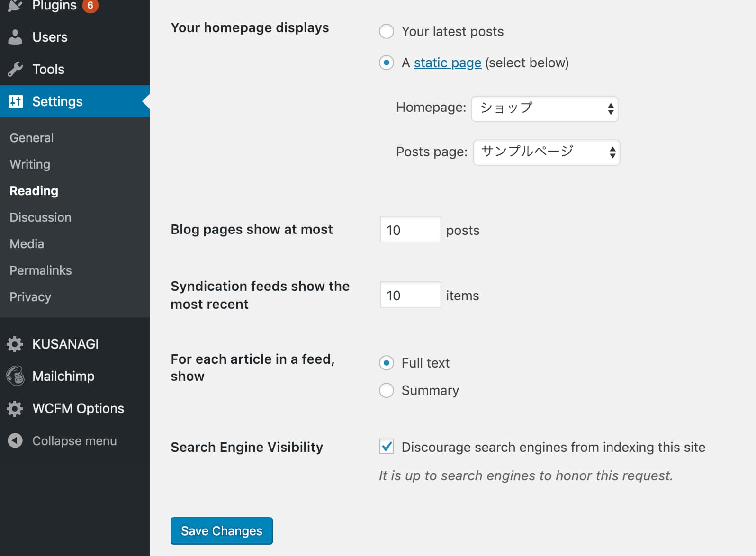Open the Writing settings submenu
The width and height of the screenshot is (756, 556).
pyautogui.click(x=30, y=164)
